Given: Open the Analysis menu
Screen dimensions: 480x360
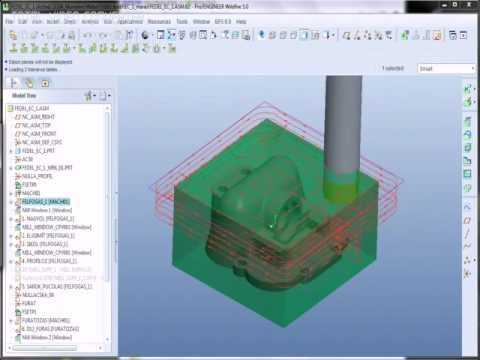Looking at the screenshot, I should [x=90, y=22].
